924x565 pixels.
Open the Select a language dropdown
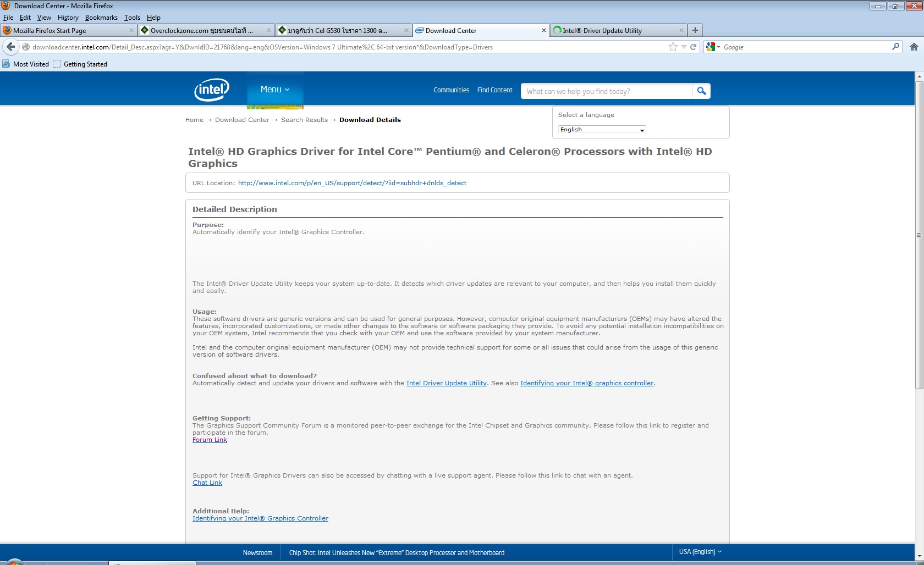coord(602,130)
